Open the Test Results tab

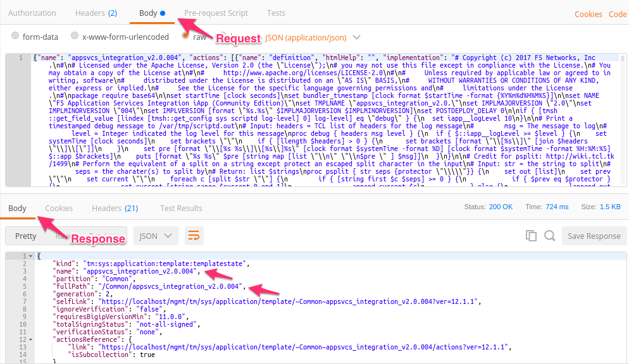click(x=181, y=209)
